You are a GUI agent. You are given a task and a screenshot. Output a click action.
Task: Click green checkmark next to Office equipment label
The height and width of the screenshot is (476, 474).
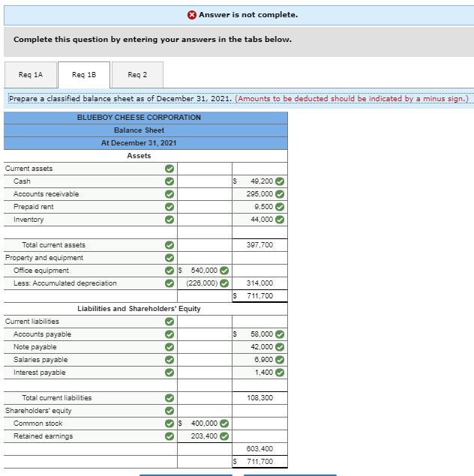coord(169,271)
